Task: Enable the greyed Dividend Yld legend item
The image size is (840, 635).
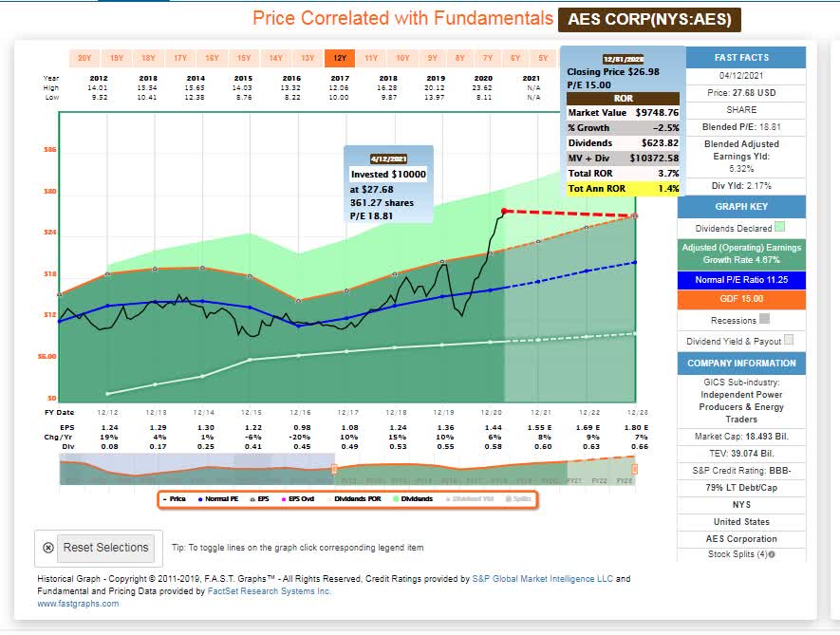Action: 470,499
